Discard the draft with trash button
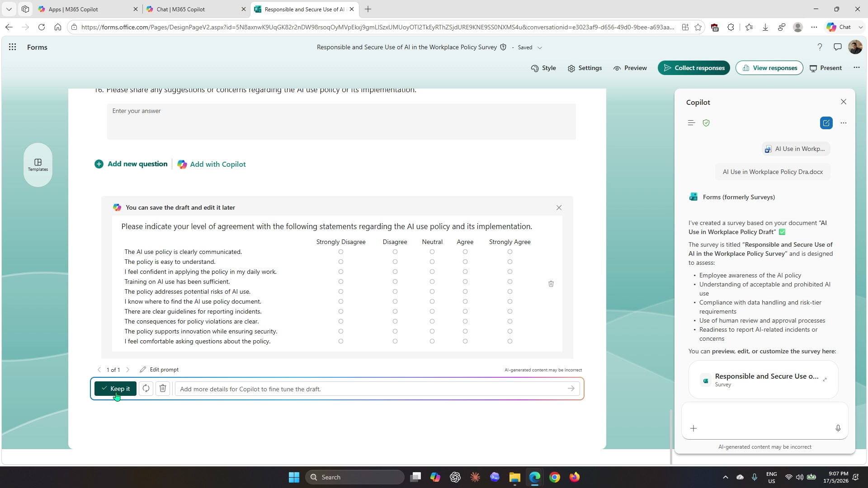Viewport: 868px width, 488px height. pos(163,389)
